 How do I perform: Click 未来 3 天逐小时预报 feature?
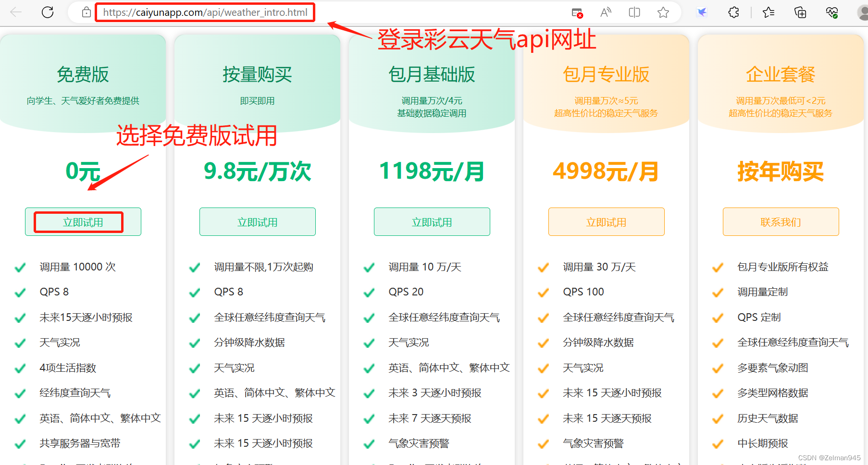(x=435, y=393)
